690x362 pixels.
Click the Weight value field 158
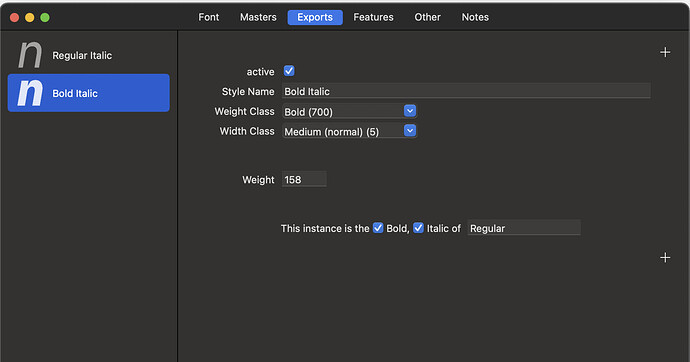pos(304,179)
